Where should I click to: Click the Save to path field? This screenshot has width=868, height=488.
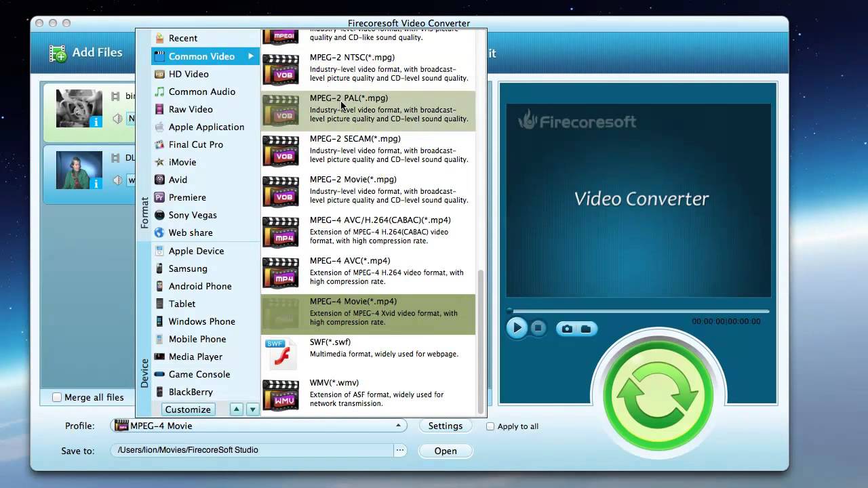tap(252, 450)
